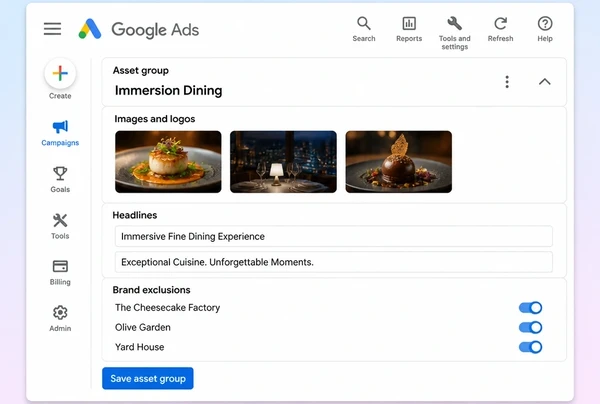Select the city-view table image thumbnail
Image resolution: width=600 pixels, height=404 pixels.
pos(283,162)
